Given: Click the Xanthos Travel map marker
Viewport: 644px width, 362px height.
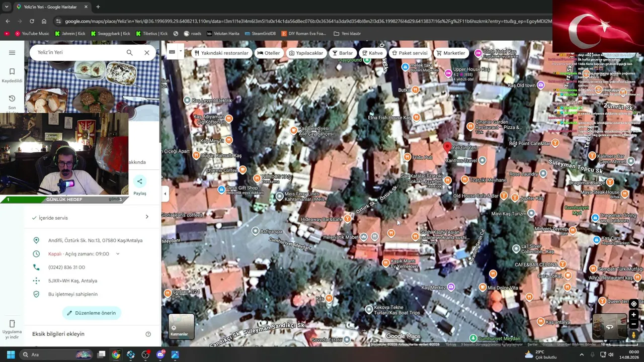Looking at the screenshot, I should point(482,160).
